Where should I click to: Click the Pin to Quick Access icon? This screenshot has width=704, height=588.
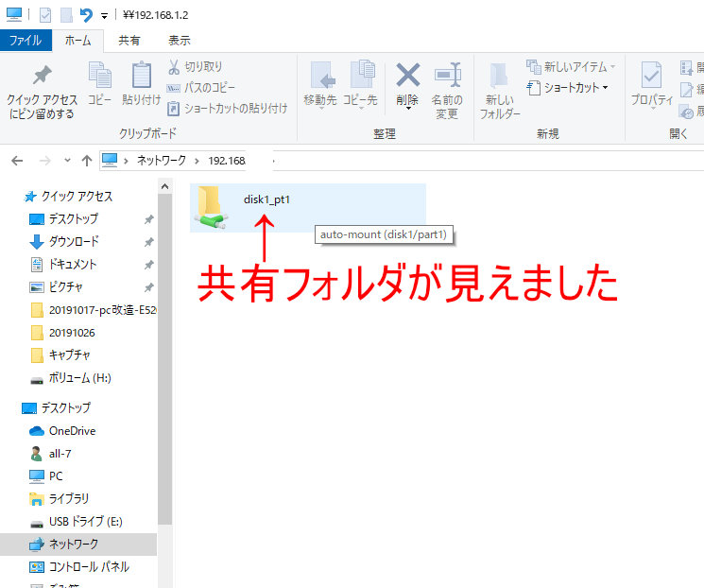[41, 77]
